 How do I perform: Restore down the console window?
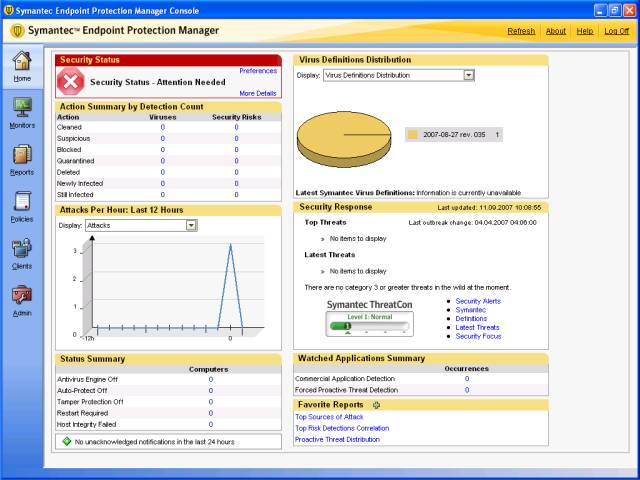615,10
